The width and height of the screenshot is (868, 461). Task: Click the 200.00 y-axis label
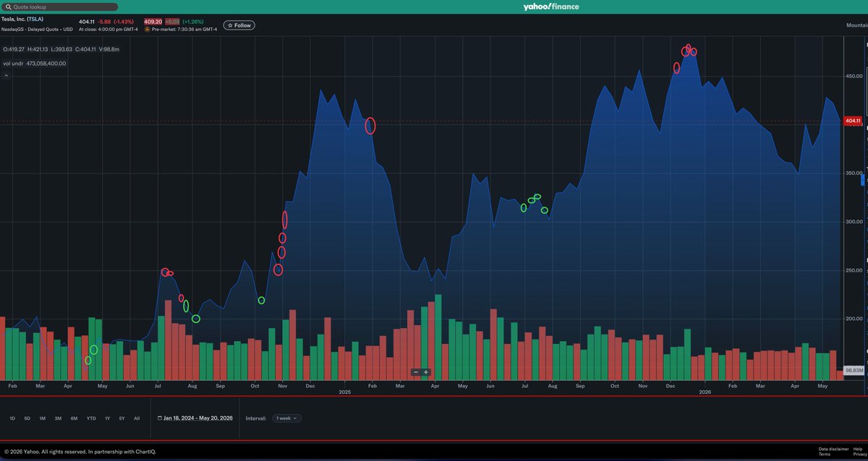point(854,319)
